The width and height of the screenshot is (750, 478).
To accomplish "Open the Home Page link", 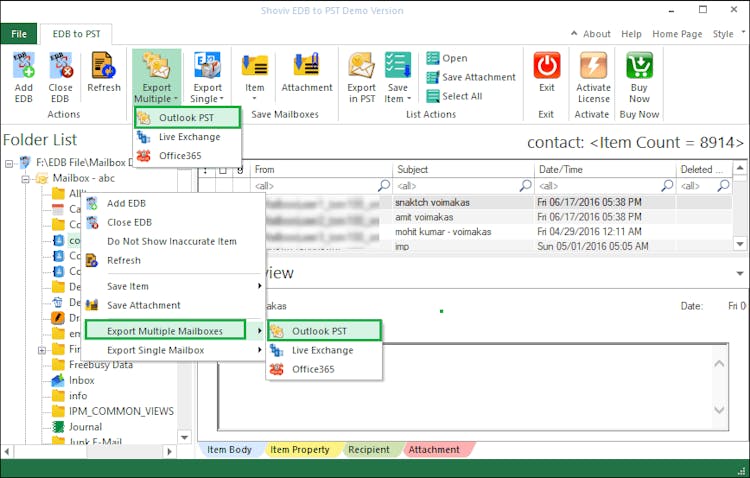I will [x=677, y=34].
